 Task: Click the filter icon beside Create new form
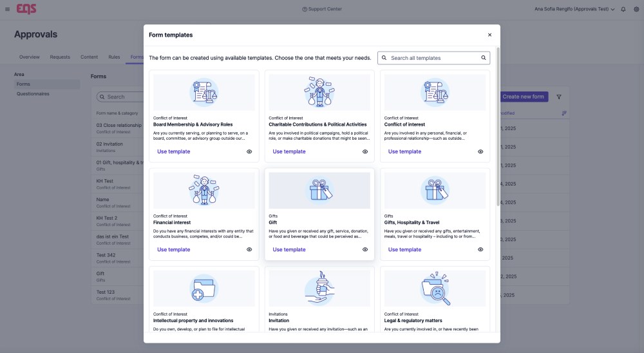[x=559, y=97]
